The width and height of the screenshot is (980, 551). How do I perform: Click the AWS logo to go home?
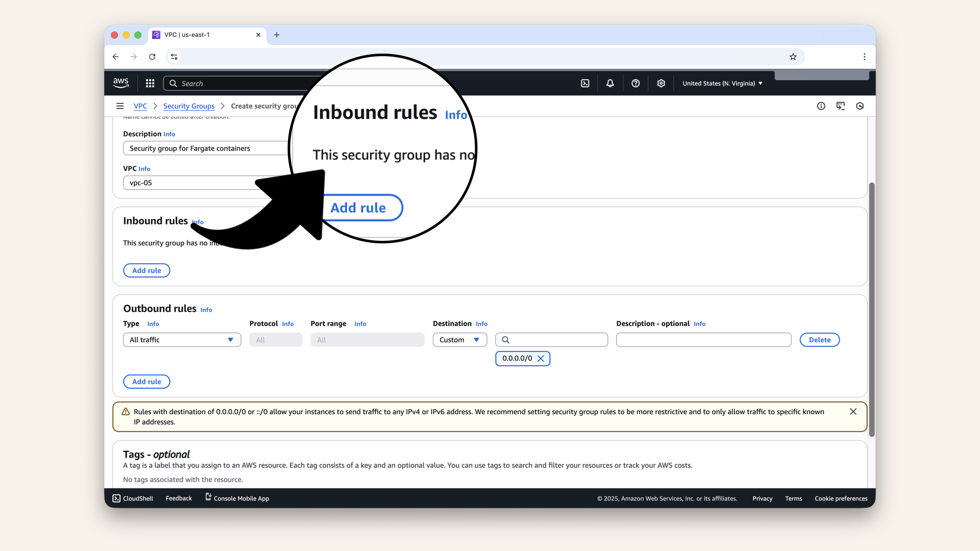click(120, 83)
